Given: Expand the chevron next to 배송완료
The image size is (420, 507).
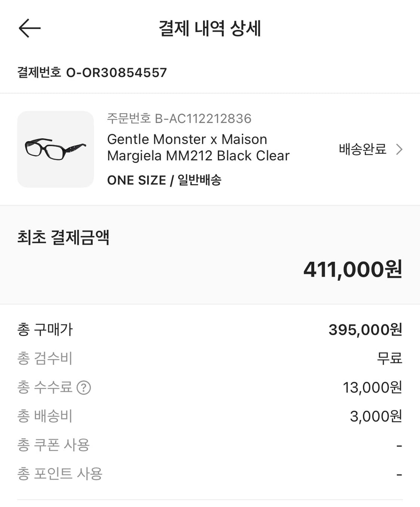Looking at the screenshot, I should 399,149.
